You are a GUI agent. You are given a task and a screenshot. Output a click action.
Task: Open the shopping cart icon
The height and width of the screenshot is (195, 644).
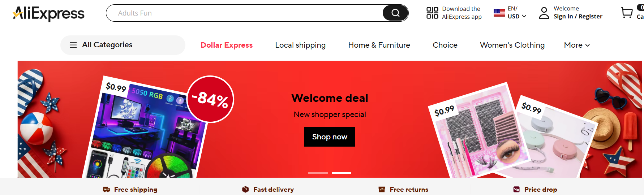627,13
